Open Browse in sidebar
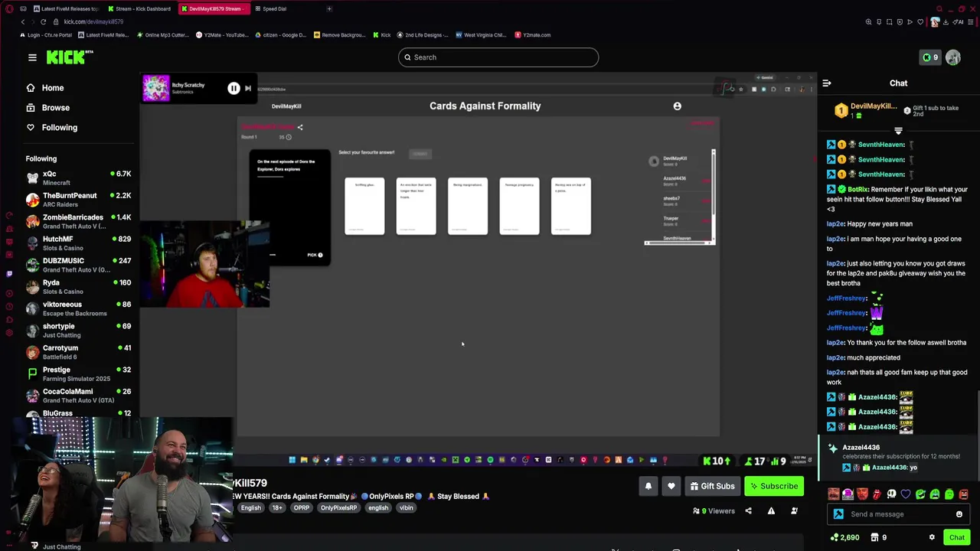The height and width of the screenshot is (551, 980). 47,108
